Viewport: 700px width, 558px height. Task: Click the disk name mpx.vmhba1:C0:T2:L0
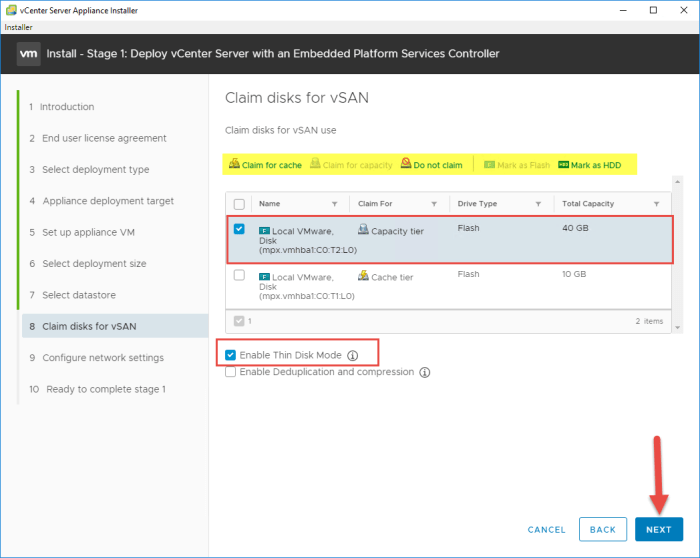[x=308, y=250]
